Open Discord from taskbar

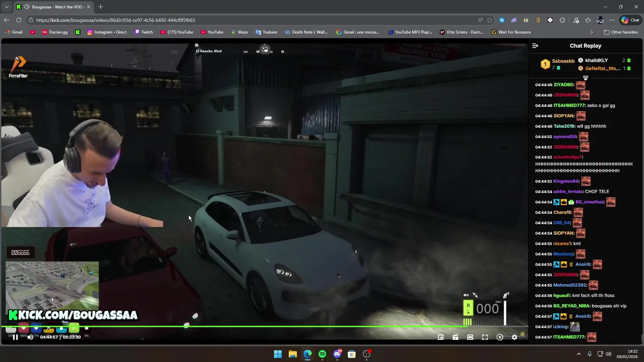click(337, 354)
